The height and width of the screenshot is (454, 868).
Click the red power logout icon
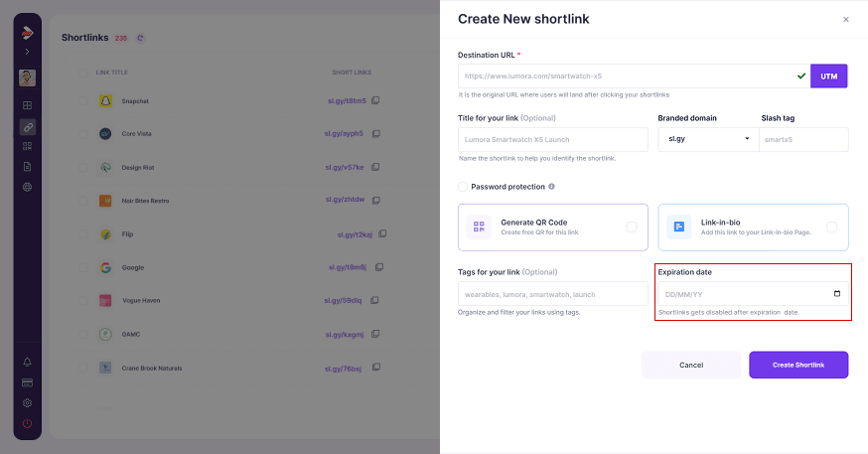pos(27,423)
